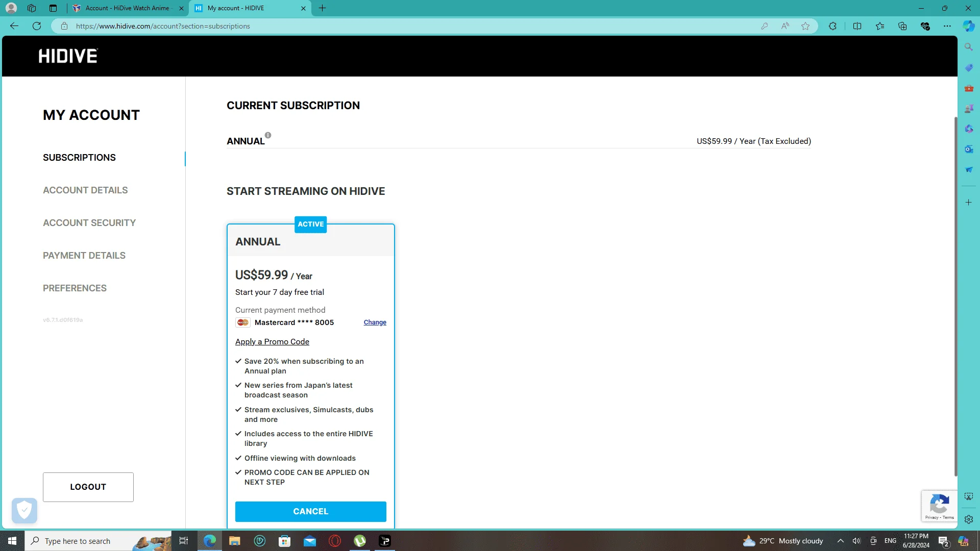Image resolution: width=980 pixels, height=551 pixels.
Task: Open Copilot icon in top right
Action: pyautogui.click(x=969, y=26)
